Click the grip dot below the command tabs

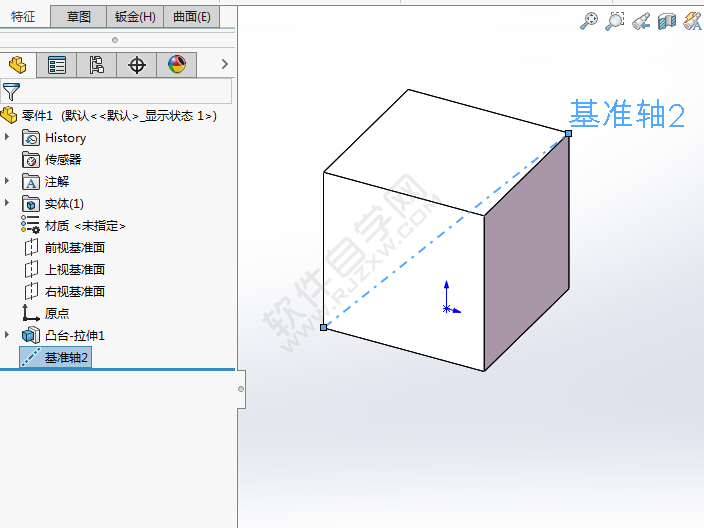115,40
